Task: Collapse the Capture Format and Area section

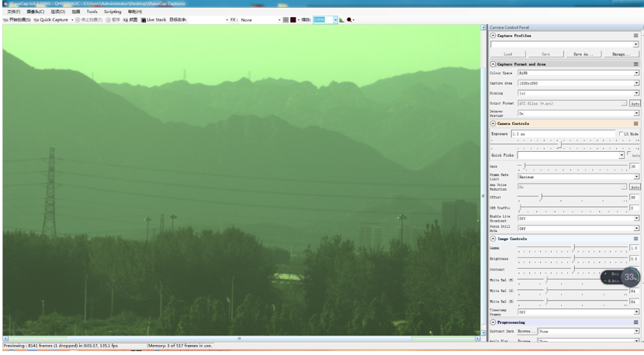Action: (493, 64)
